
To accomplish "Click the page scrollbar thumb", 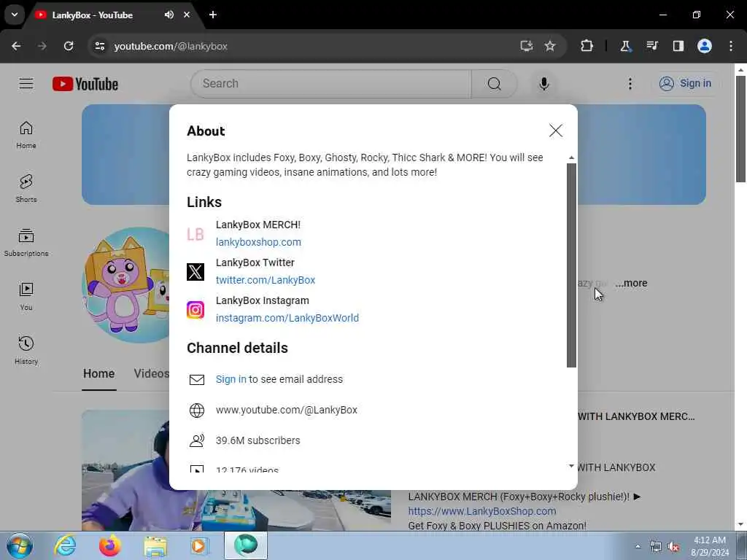I will tap(740, 128).
